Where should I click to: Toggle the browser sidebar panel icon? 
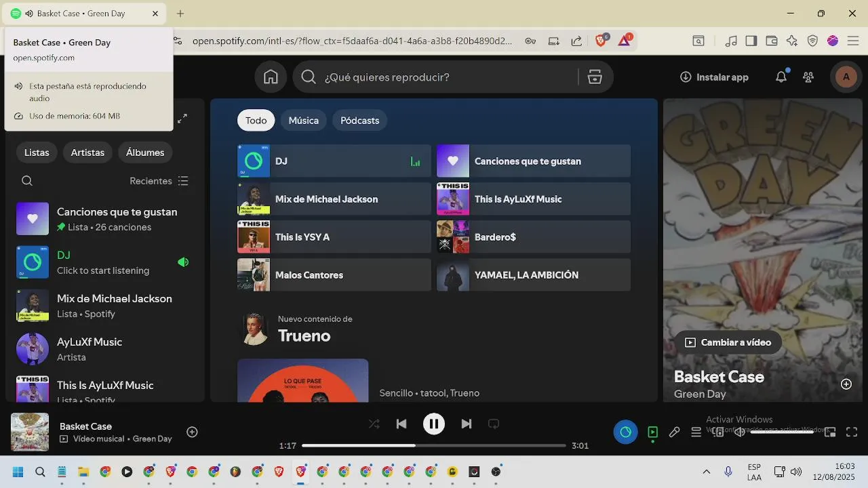point(751,41)
